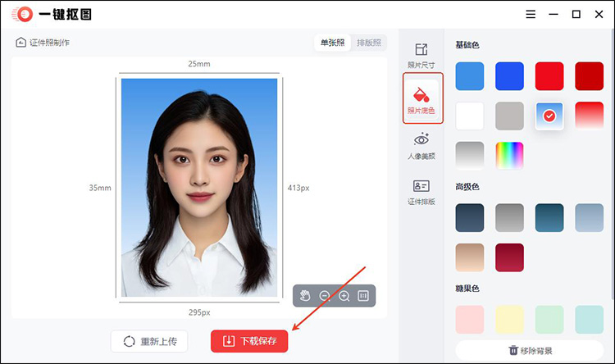Image resolution: width=615 pixels, height=364 pixels.
Task: Select the hand pan tool
Action: [305, 295]
